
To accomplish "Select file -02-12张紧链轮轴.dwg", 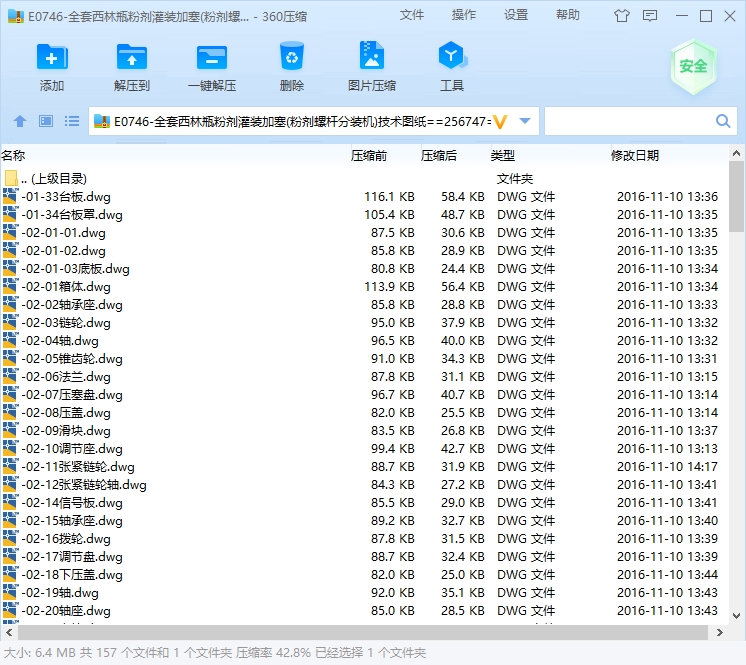I will (x=84, y=485).
